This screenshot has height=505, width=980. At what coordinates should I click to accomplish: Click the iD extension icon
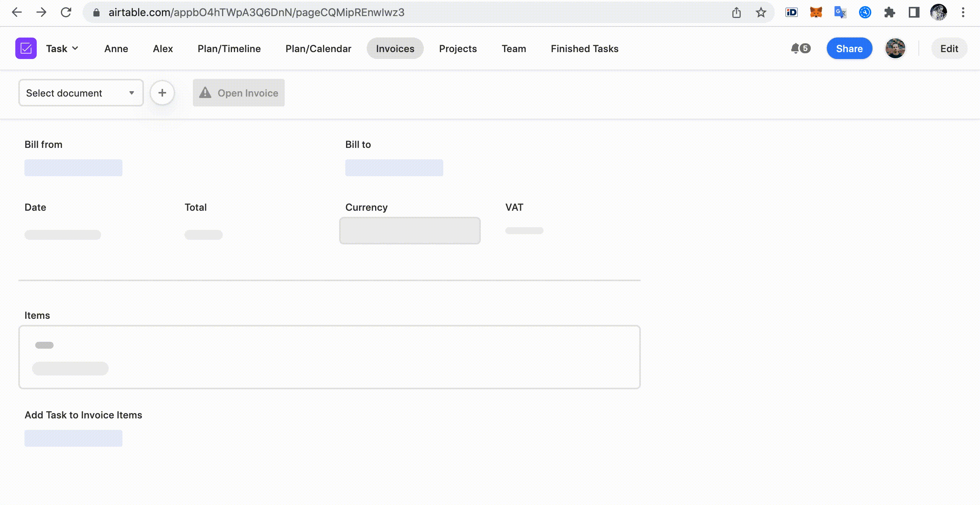pos(792,12)
